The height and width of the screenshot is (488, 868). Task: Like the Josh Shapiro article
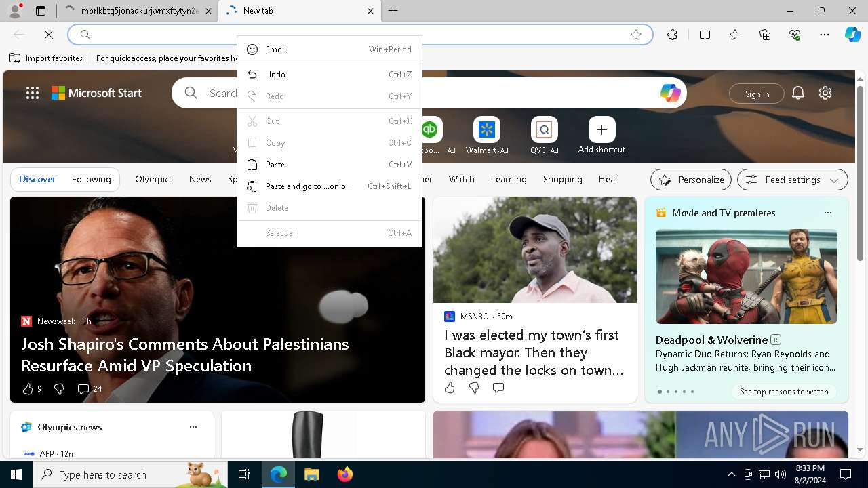pos(28,388)
